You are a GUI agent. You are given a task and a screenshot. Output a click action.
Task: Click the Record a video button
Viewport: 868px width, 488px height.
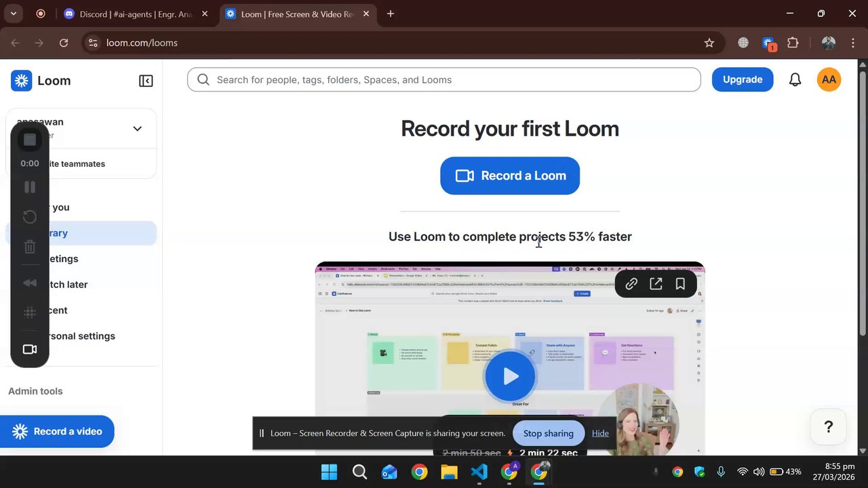(57, 431)
